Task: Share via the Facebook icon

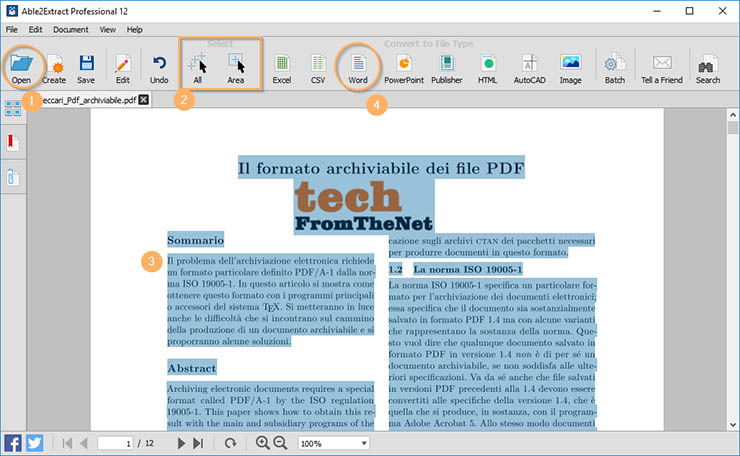Action: pyautogui.click(x=14, y=443)
